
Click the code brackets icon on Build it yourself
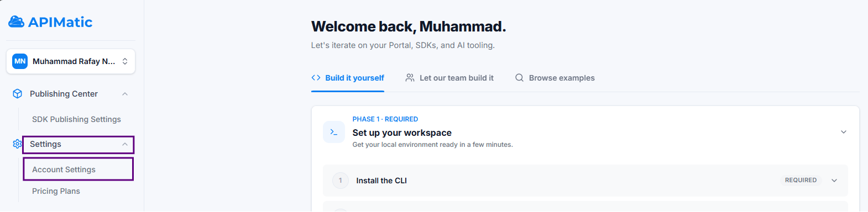tap(316, 78)
